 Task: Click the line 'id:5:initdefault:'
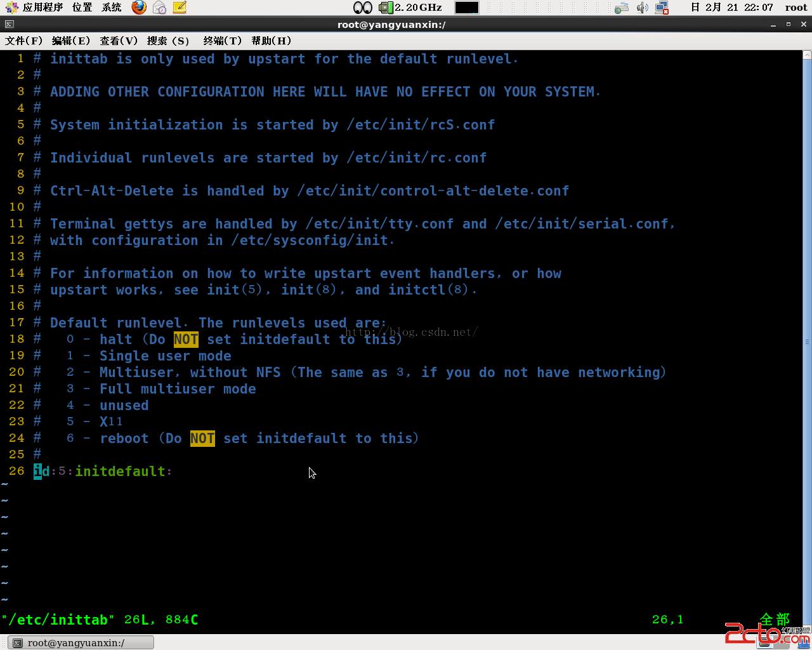(103, 471)
